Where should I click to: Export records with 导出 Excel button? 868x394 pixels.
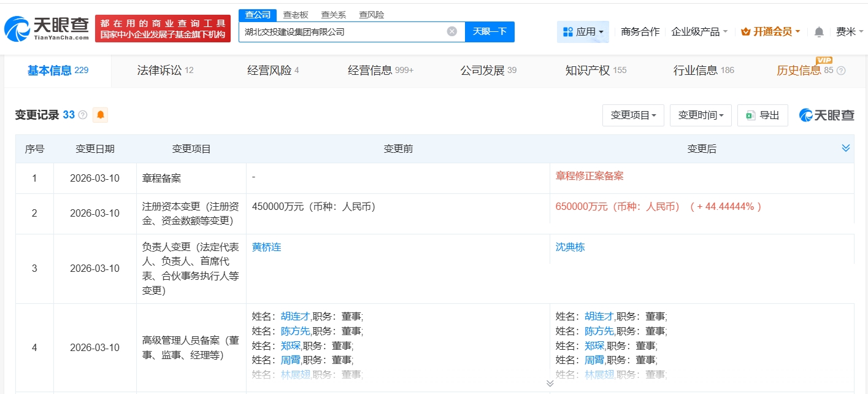point(762,115)
